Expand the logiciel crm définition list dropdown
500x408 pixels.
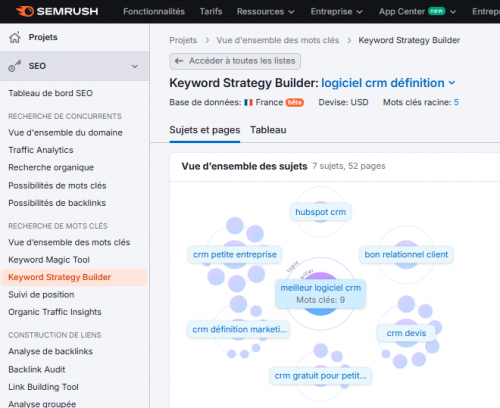(452, 83)
